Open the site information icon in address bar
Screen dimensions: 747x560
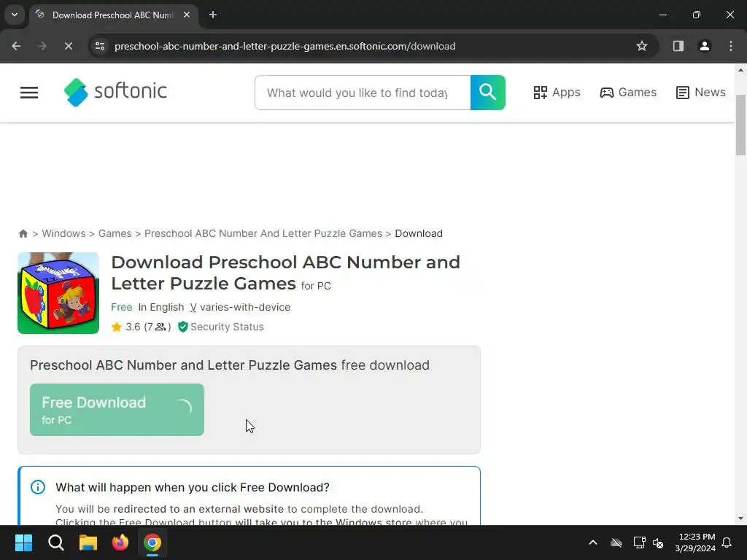point(100,46)
